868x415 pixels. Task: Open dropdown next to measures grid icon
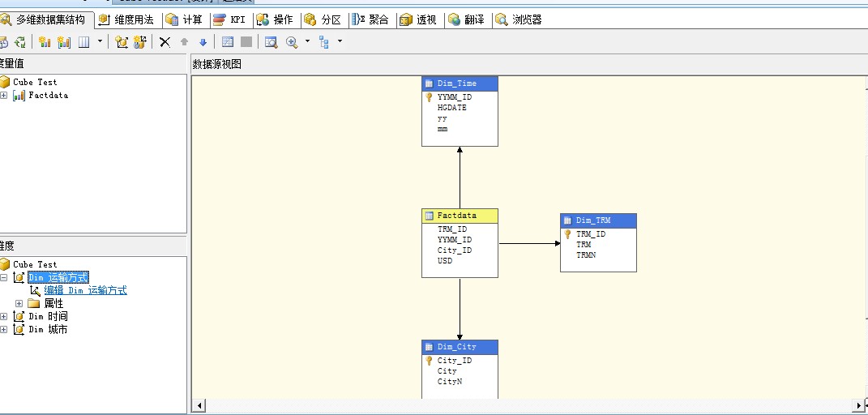click(x=100, y=41)
